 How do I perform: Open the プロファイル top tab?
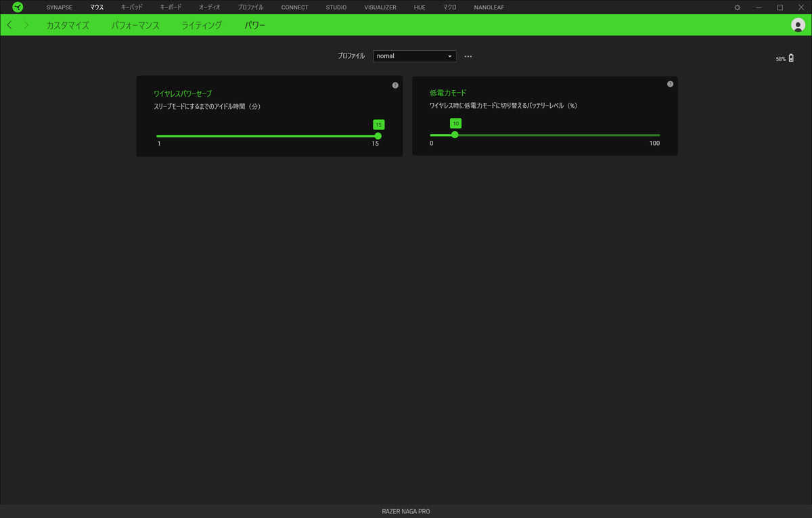251,7
